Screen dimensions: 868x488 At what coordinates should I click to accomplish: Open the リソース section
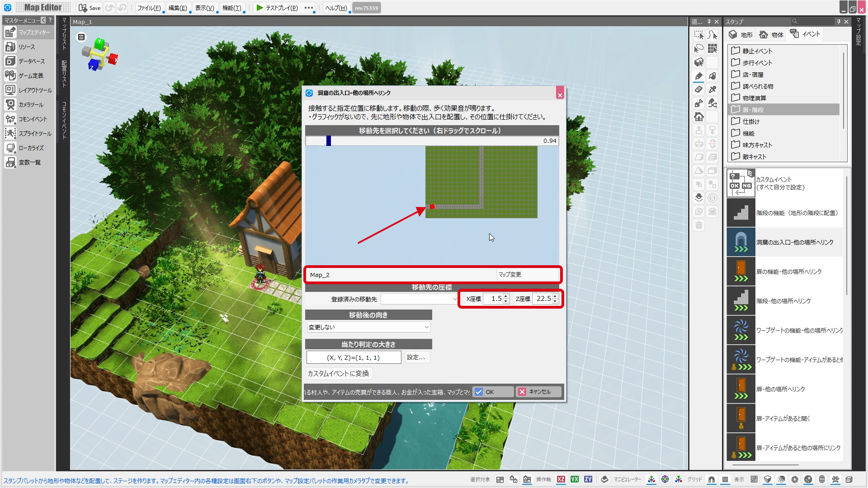[29, 47]
